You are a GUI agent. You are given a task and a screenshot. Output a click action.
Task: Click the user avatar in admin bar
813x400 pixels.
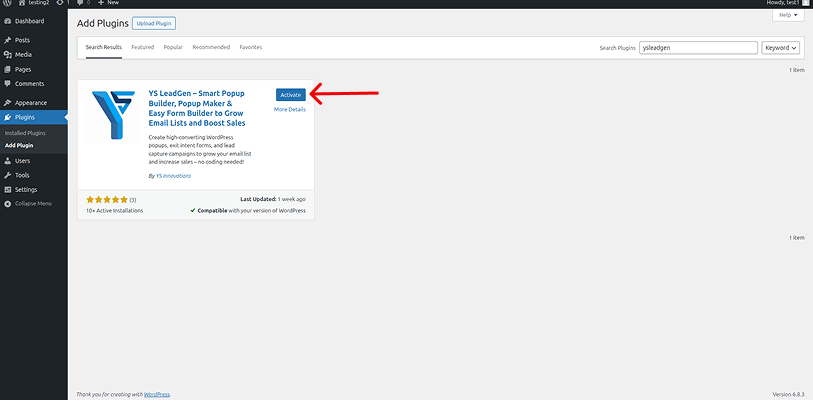pyautogui.click(x=805, y=3)
